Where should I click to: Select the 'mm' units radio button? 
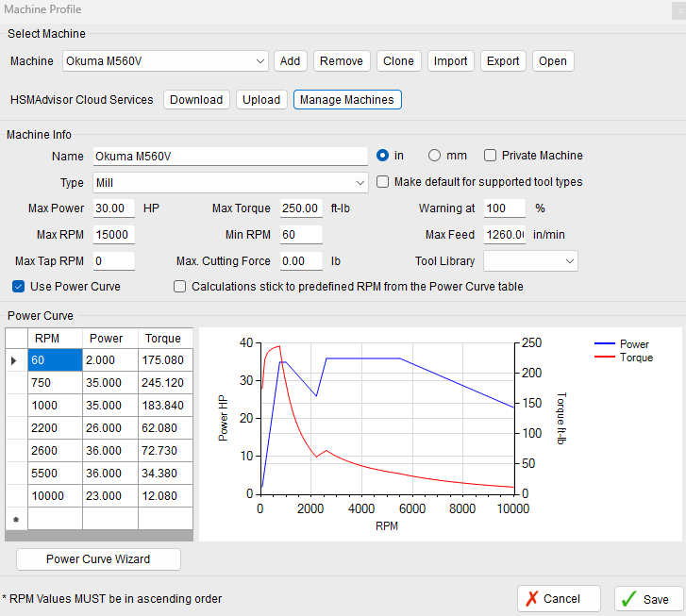pyautogui.click(x=434, y=156)
